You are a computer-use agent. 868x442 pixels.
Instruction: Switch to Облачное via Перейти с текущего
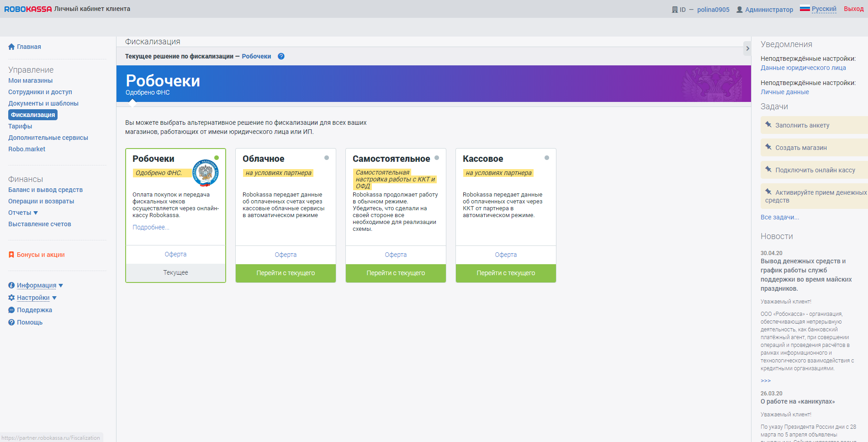(286, 273)
